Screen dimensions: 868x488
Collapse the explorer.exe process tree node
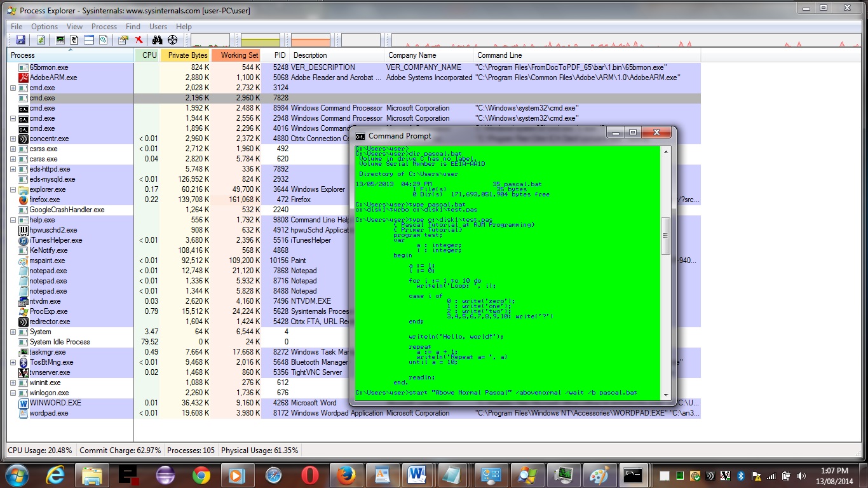pyautogui.click(x=13, y=189)
